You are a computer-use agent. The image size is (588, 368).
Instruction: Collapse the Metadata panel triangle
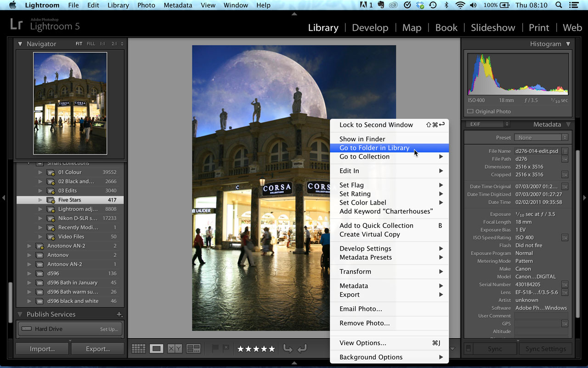click(x=568, y=124)
